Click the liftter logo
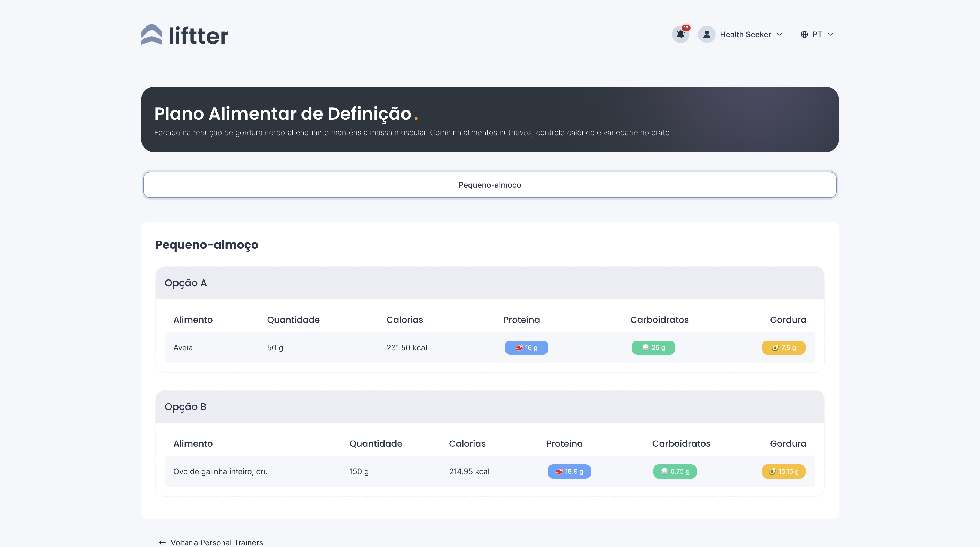 (x=184, y=34)
